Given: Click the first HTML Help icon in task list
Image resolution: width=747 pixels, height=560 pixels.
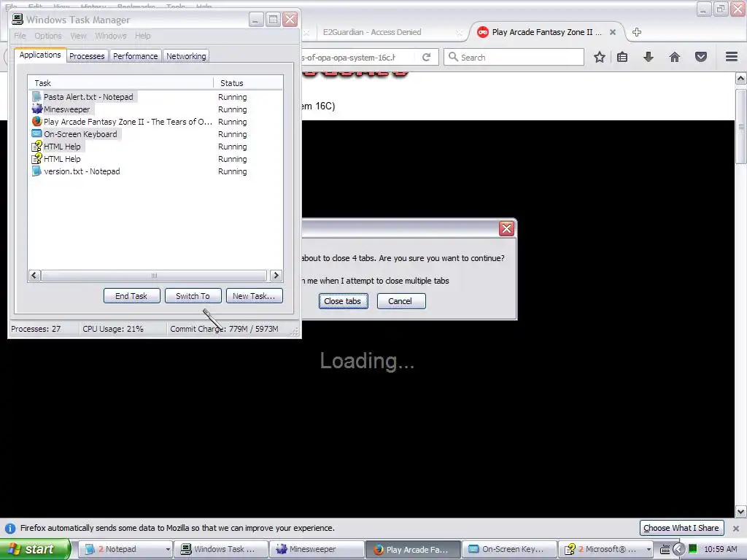Looking at the screenshot, I should pyautogui.click(x=36, y=146).
